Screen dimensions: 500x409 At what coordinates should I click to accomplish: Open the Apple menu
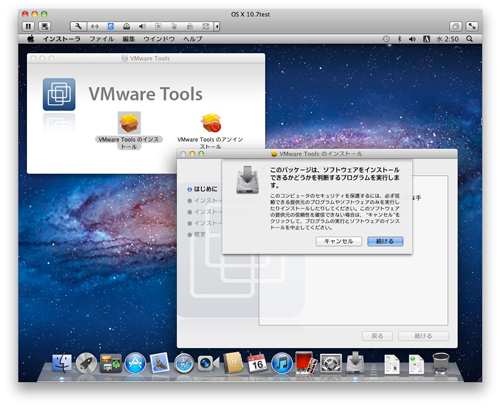pyautogui.click(x=31, y=39)
